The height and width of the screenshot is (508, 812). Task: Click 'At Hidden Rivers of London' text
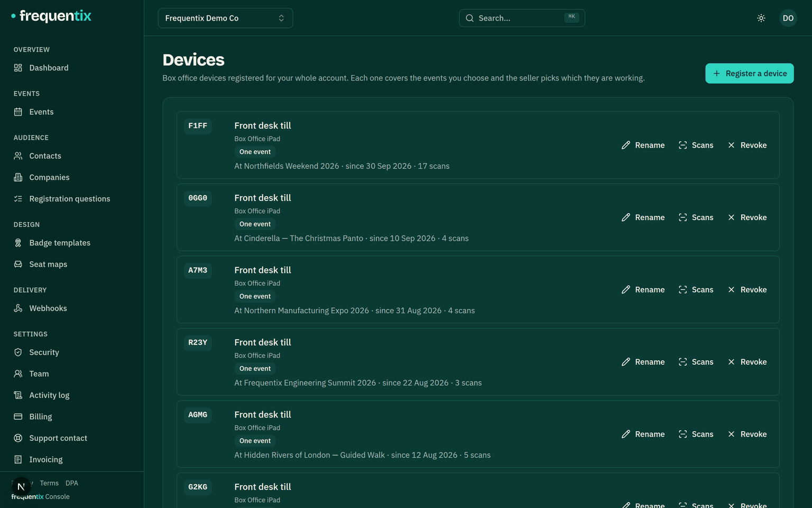[282, 455]
